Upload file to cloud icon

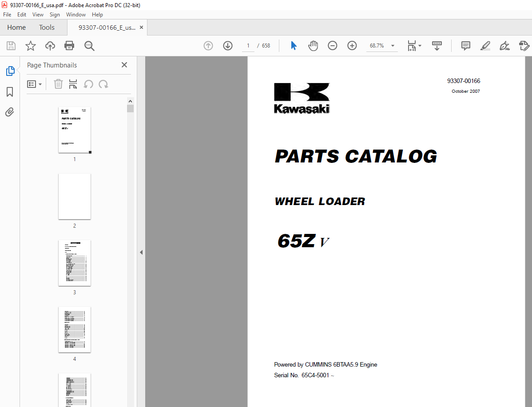50,46
